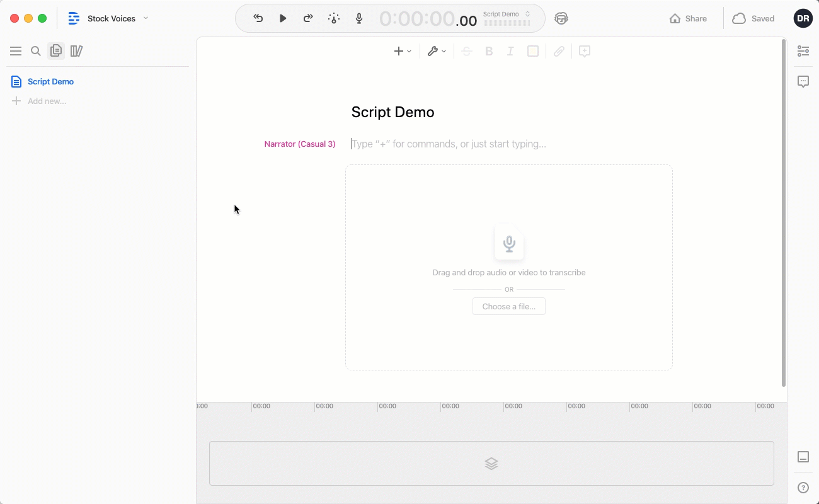This screenshot has height=504, width=819.
Task: Toggle the timeline panel visibility
Action: coord(803,457)
